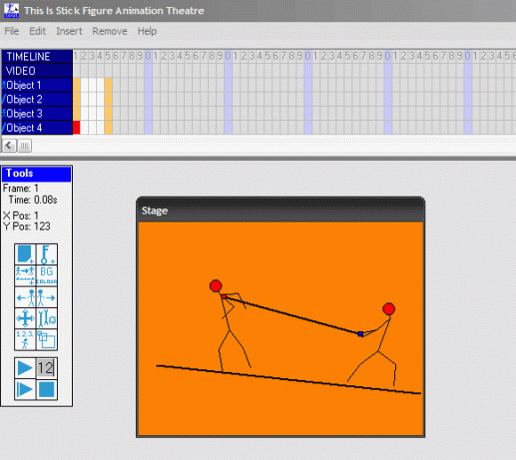Open the Insert menu
This screenshot has height=460, width=516.
pos(69,31)
